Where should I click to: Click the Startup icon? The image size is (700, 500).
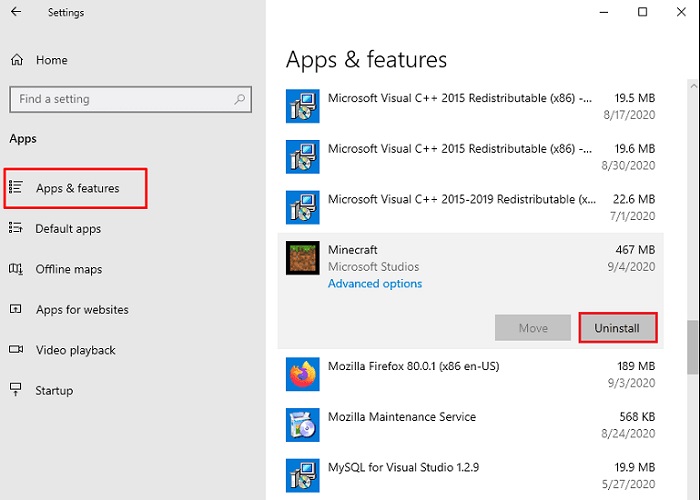pyautogui.click(x=16, y=390)
